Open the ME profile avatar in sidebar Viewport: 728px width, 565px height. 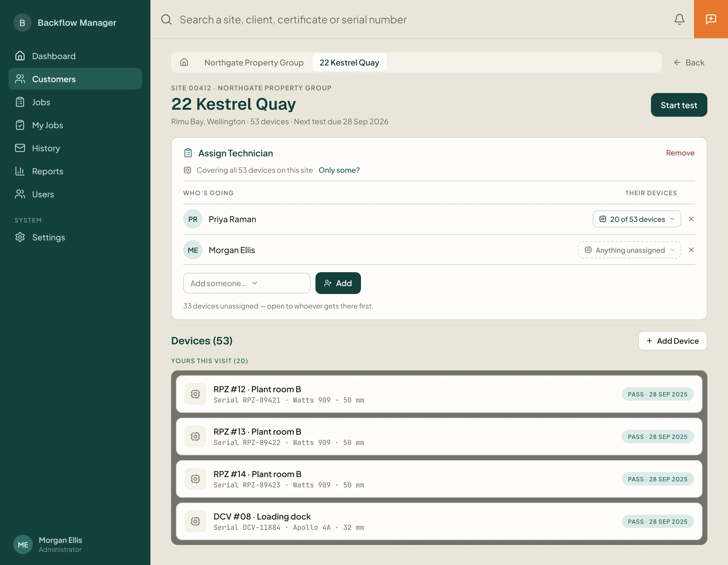click(23, 544)
